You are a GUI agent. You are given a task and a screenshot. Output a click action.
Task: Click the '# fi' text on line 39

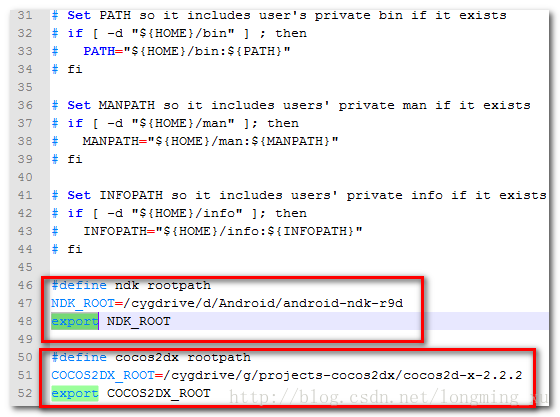point(67,159)
